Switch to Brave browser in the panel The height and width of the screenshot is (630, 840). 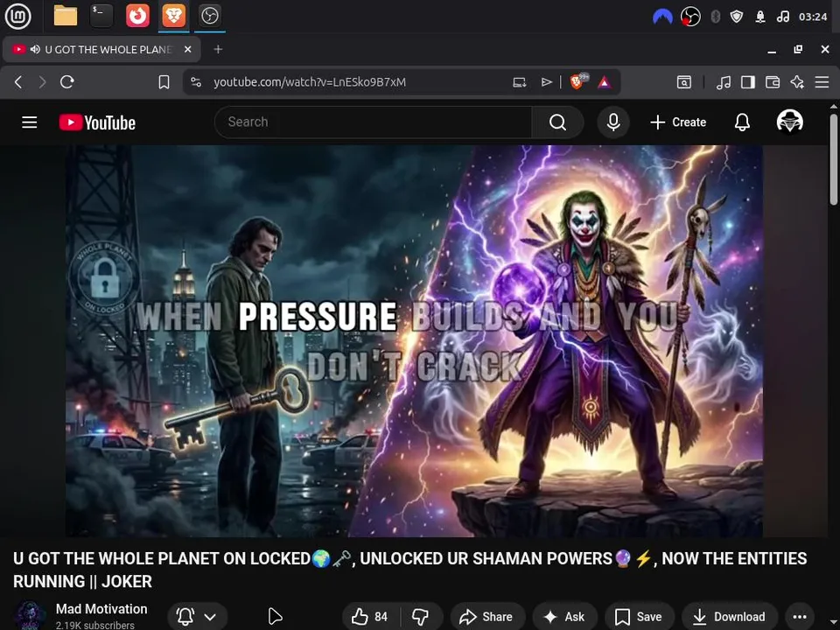click(x=173, y=16)
